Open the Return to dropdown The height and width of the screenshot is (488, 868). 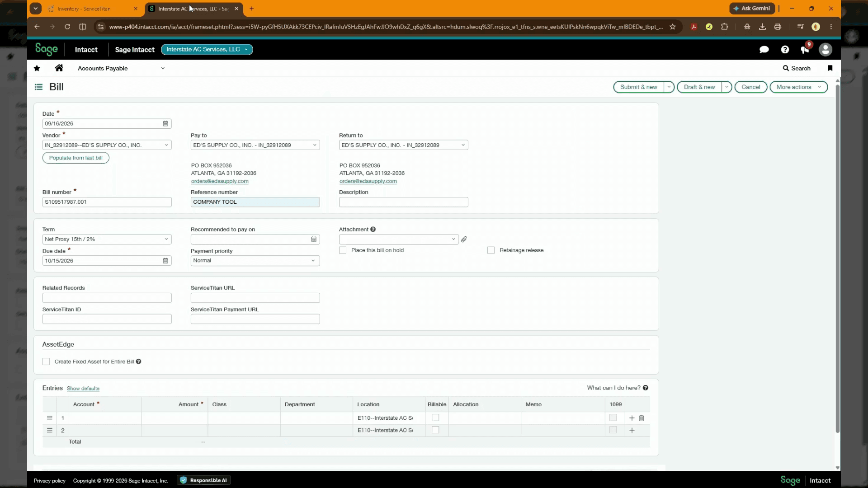(463, 145)
